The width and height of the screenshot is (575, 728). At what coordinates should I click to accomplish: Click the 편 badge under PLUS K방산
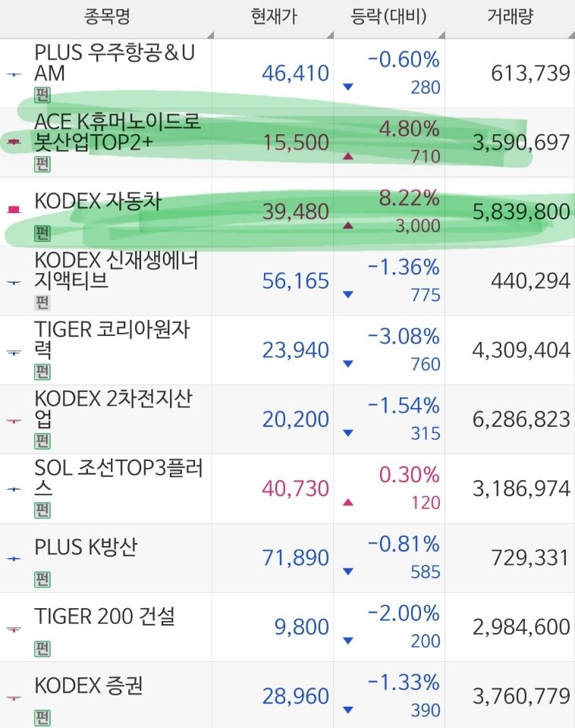pyautogui.click(x=42, y=579)
